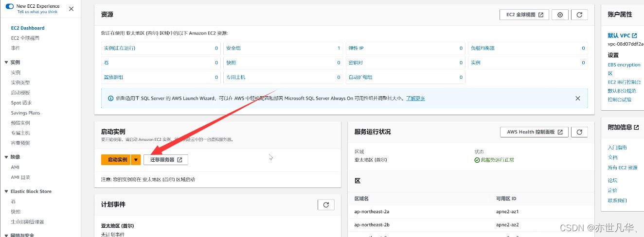Viewport: 644px width, 237px height.
Task: Click the orange 启动实例 button
Action: click(116, 160)
